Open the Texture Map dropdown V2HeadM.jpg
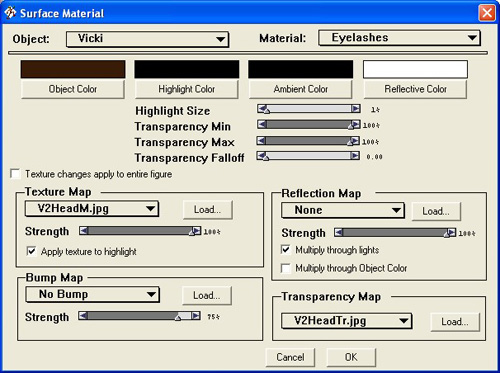The image size is (500, 373). (x=92, y=209)
